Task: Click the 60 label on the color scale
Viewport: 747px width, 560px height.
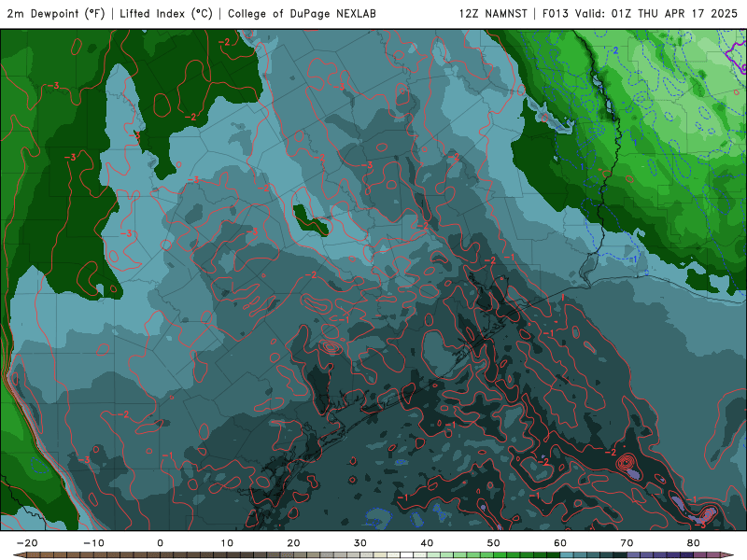Action: pyautogui.click(x=560, y=543)
